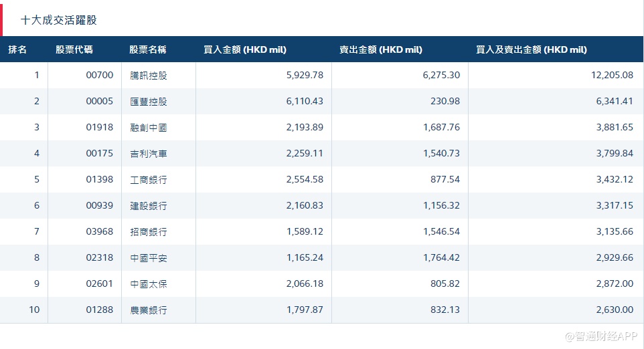Select stock name 騰訊控股
Viewport: 644px width, 349px height.
(149, 76)
